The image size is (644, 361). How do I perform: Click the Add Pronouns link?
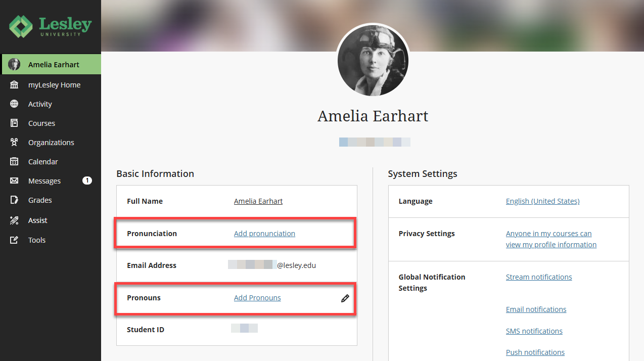pos(257,298)
